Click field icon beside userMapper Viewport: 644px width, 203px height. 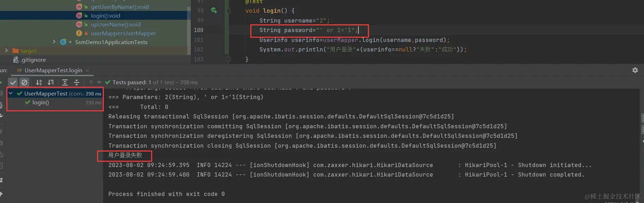coord(79,33)
